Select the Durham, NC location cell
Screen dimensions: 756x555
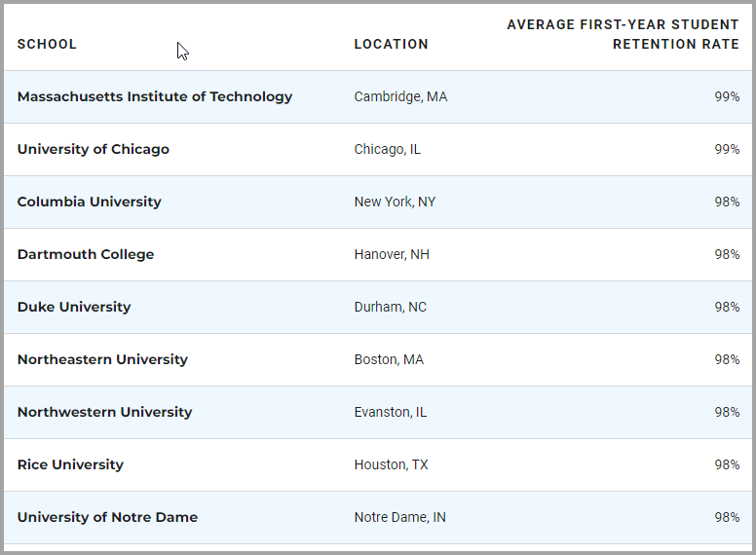click(x=391, y=307)
